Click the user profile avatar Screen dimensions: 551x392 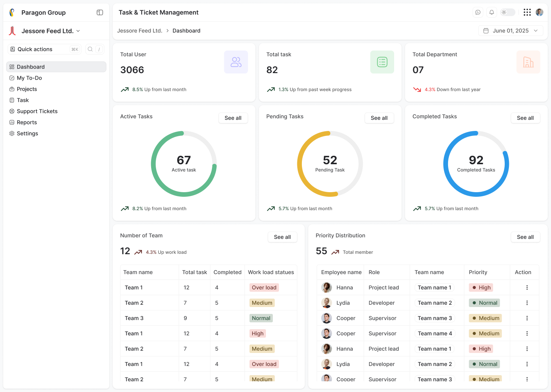[x=540, y=12]
